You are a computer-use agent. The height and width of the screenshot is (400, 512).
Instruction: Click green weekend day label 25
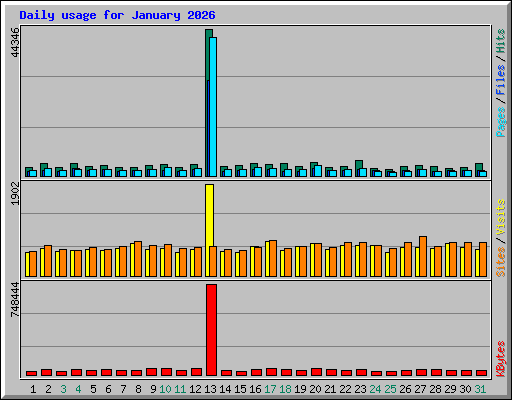pyautogui.click(x=390, y=389)
